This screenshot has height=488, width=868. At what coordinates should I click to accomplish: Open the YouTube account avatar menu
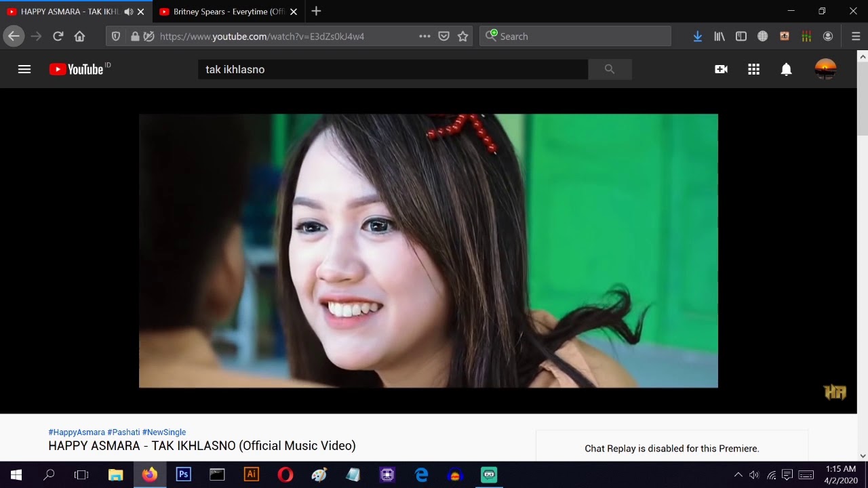(x=825, y=69)
